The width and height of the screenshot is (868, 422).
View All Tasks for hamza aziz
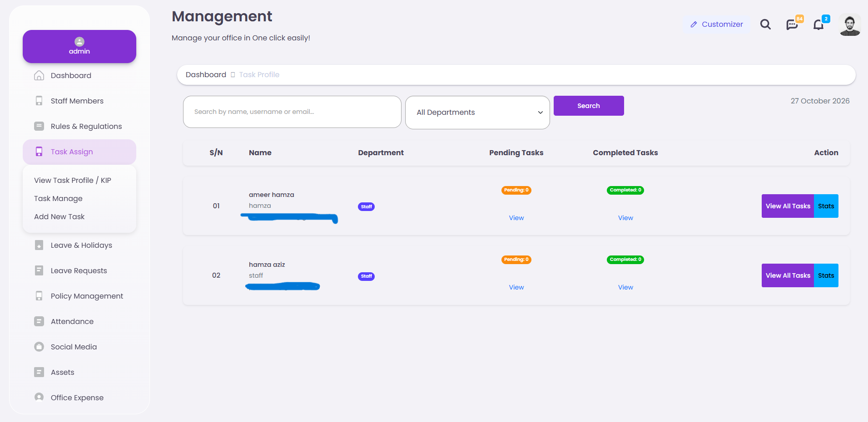(x=788, y=275)
